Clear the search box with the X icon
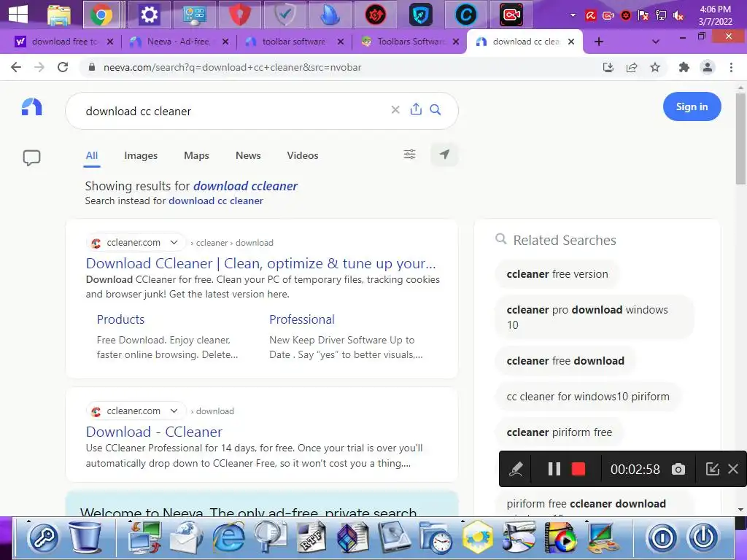 395,110
